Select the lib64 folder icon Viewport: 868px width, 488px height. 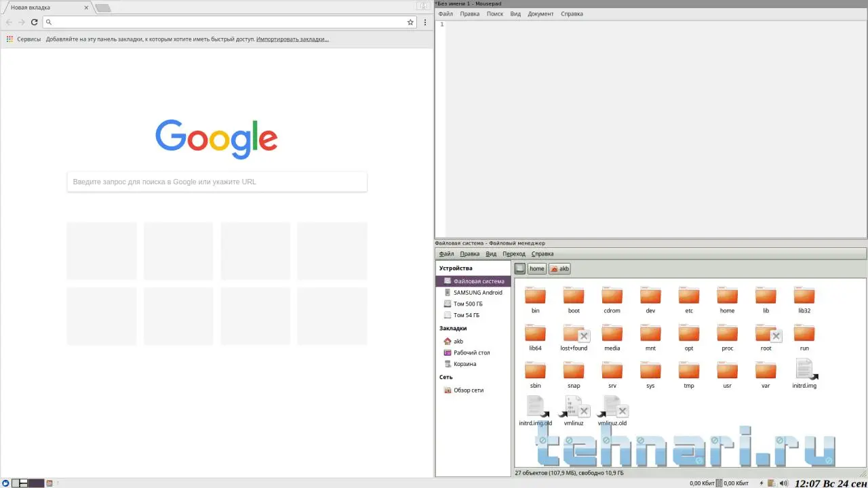[535, 333]
